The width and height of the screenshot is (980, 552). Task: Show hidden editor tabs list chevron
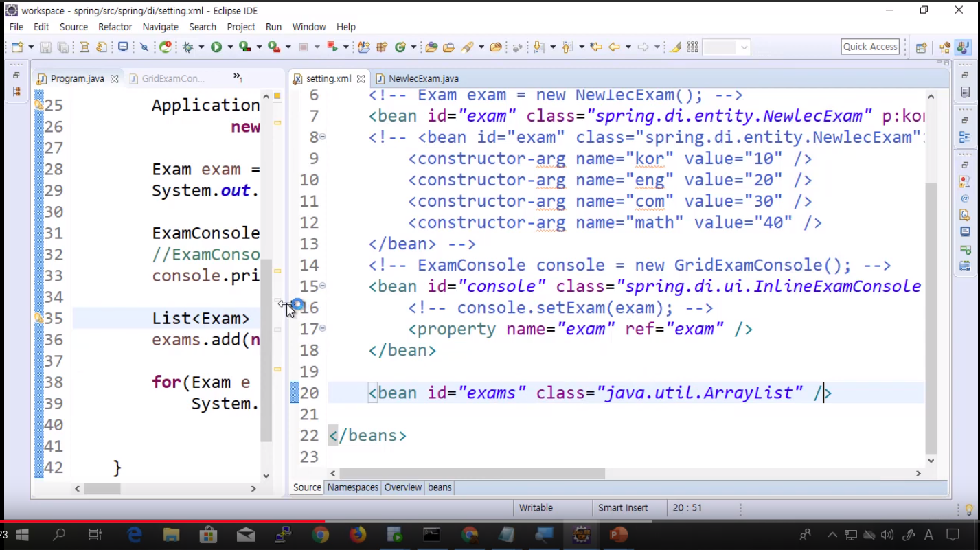tap(238, 77)
